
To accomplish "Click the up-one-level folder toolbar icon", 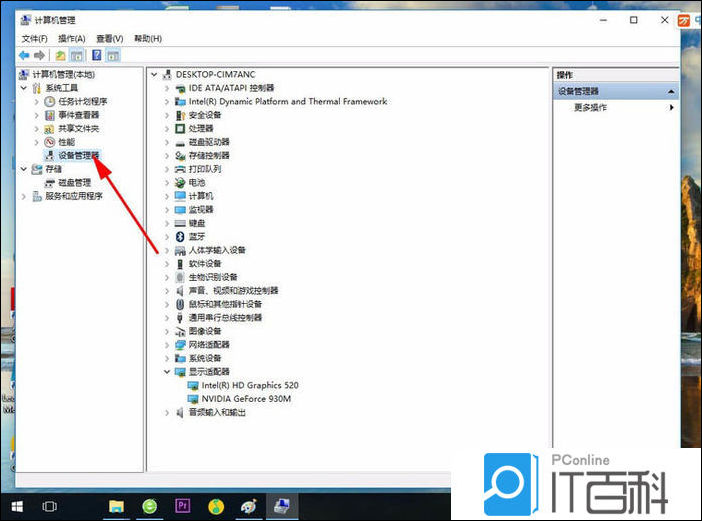I will coord(60,56).
